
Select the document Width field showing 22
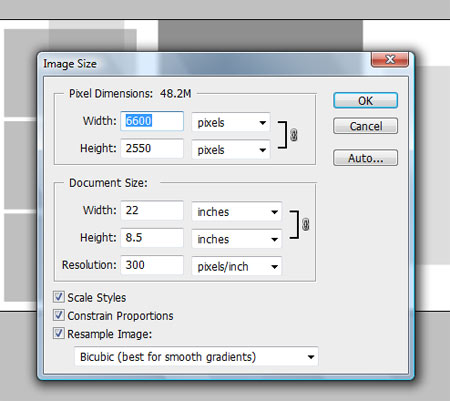point(152,210)
